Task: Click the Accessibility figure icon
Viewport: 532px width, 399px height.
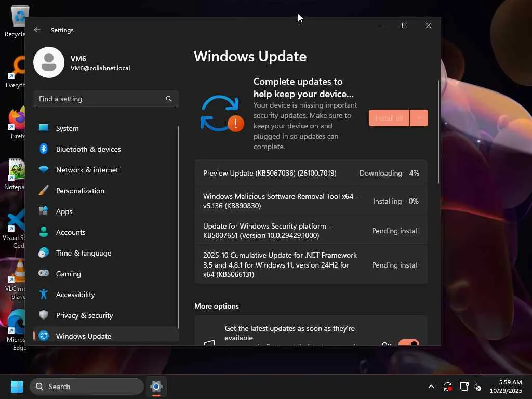Action: (x=44, y=294)
